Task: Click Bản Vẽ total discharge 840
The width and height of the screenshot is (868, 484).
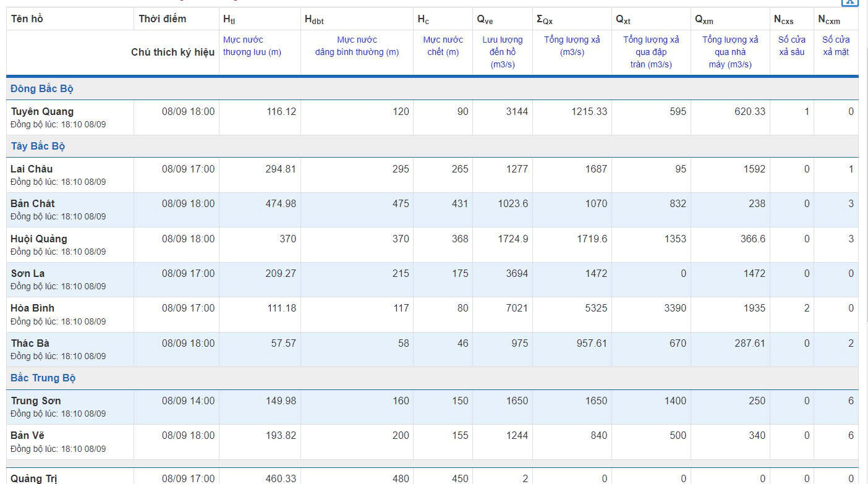Action: pyautogui.click(x=599, y=436)
